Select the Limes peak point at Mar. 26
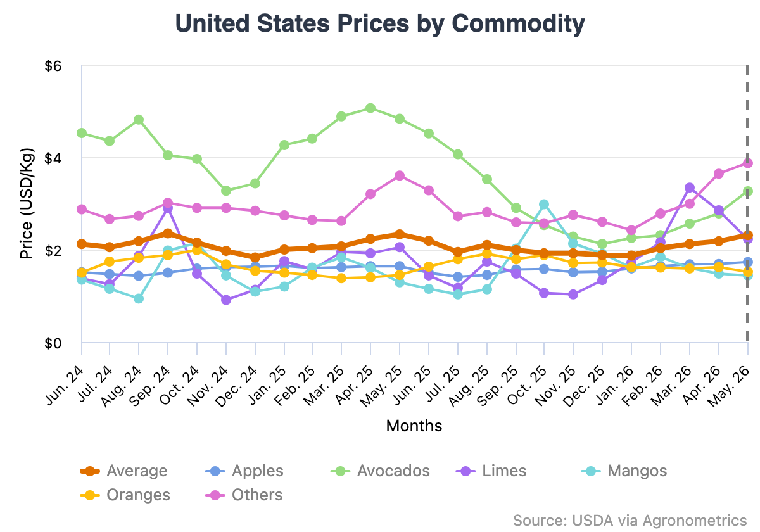 click(x=690, y=187)
